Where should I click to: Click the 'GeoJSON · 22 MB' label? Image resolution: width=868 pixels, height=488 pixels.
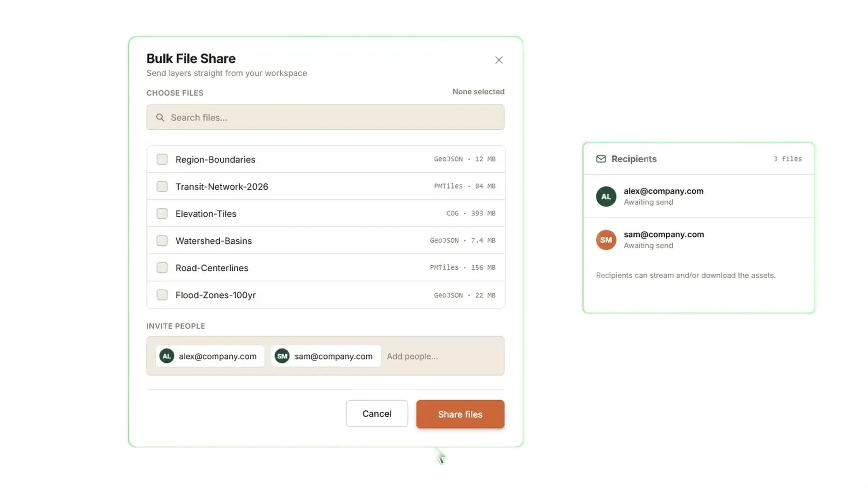point(465,295)
